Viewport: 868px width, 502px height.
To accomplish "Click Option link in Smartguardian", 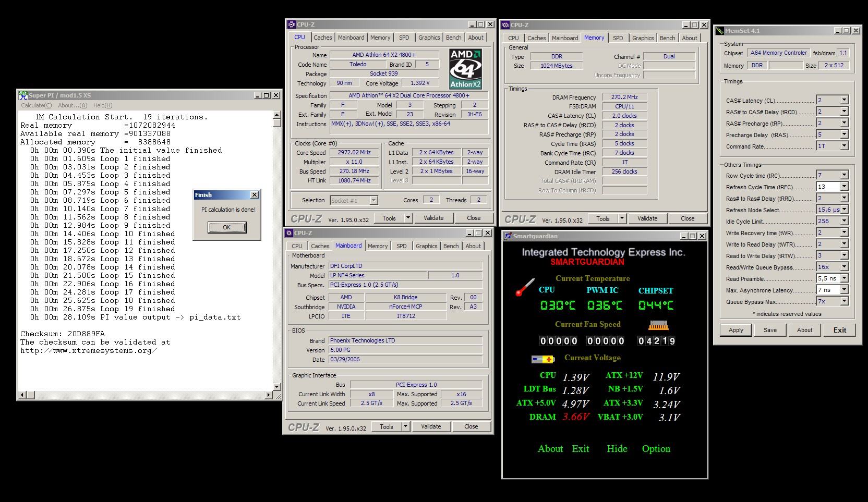I will (656, 449).
